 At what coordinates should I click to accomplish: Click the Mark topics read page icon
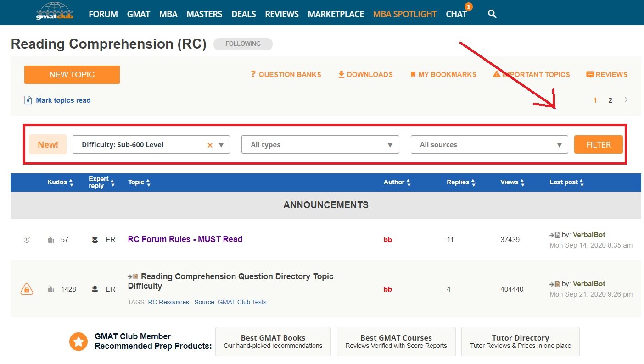point(28,100)
